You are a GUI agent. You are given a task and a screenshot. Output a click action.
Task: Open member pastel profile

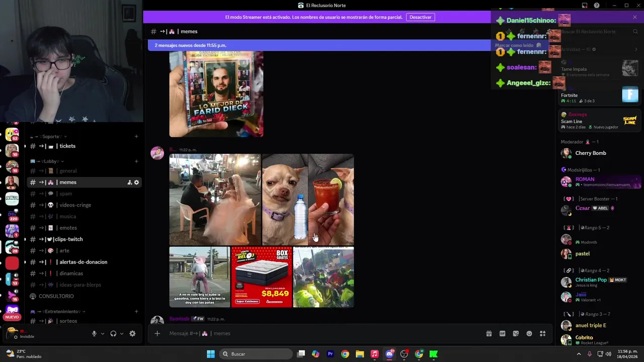coord(600,254)
